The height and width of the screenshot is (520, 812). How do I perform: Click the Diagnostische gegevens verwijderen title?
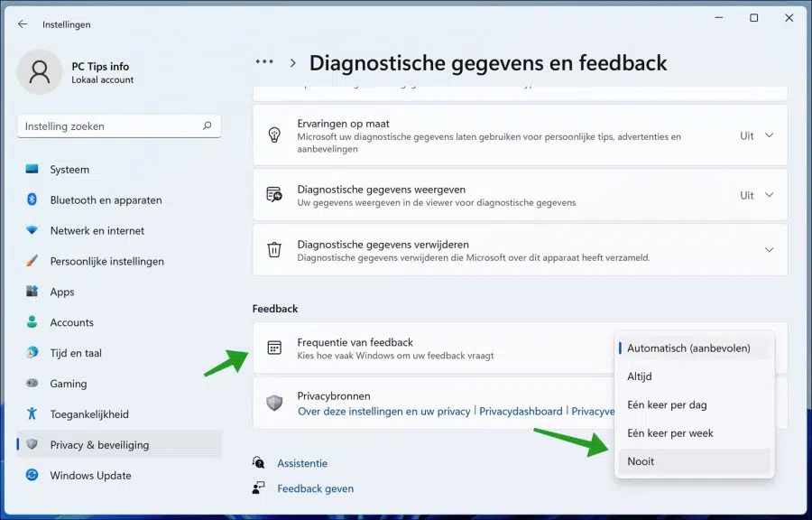[x=383, y=244]
